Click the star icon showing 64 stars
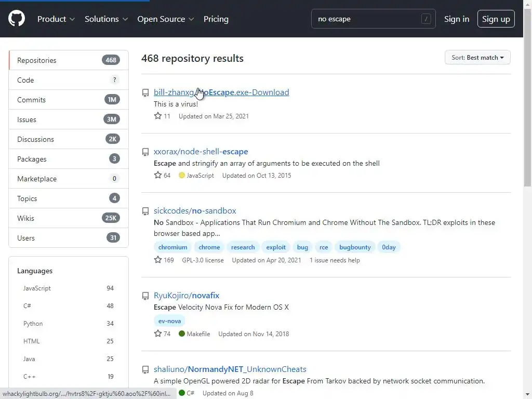 click(x=158, y=175)
